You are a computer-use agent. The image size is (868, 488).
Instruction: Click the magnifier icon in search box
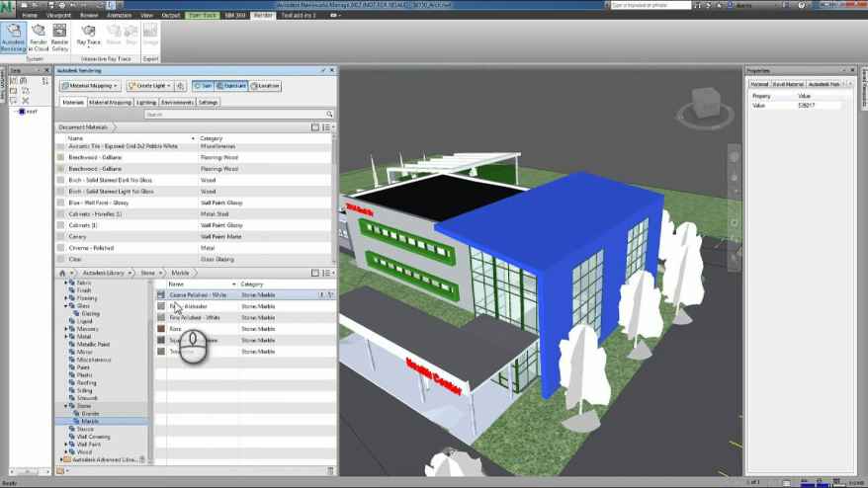pos(329,115)
